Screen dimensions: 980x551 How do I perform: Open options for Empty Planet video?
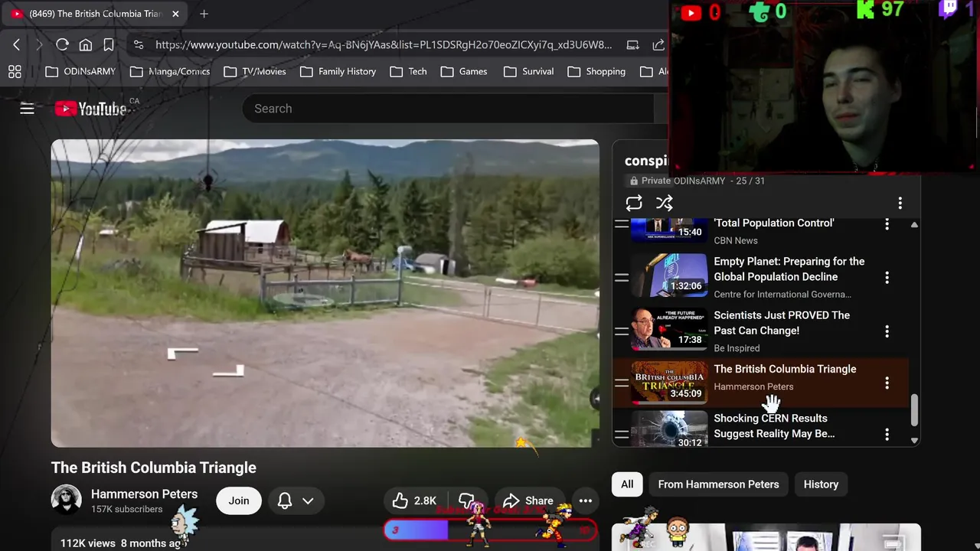(887, 277)
